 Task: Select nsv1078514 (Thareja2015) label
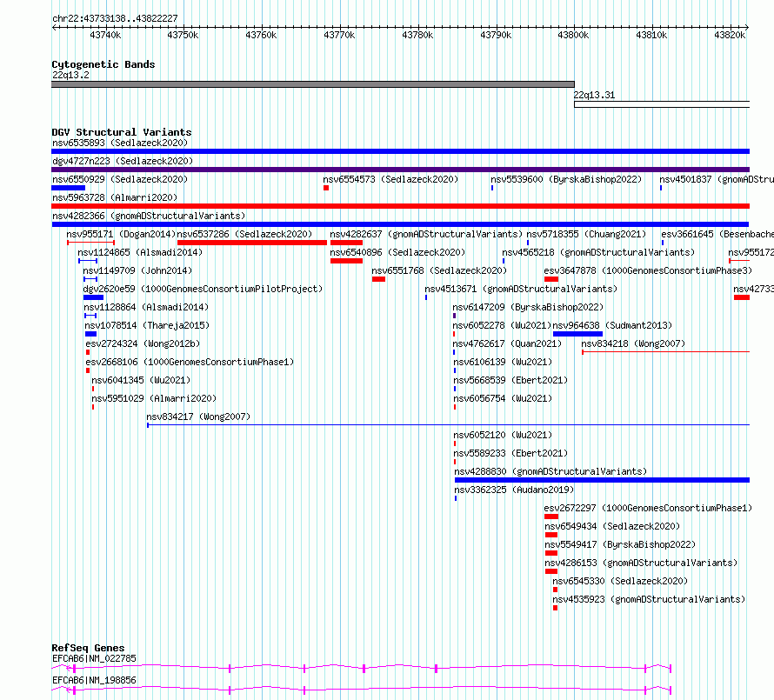click(147, 326)
